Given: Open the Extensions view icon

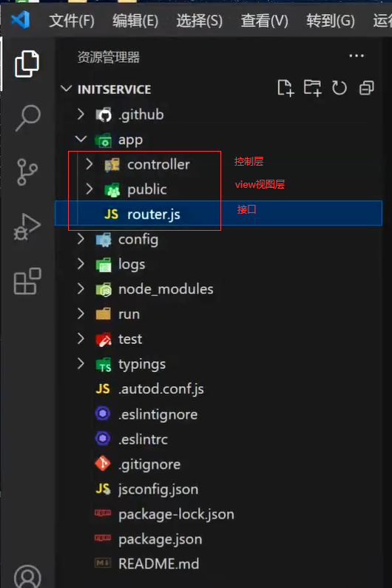Looking at the screenshot, I should tap(27, 281).
